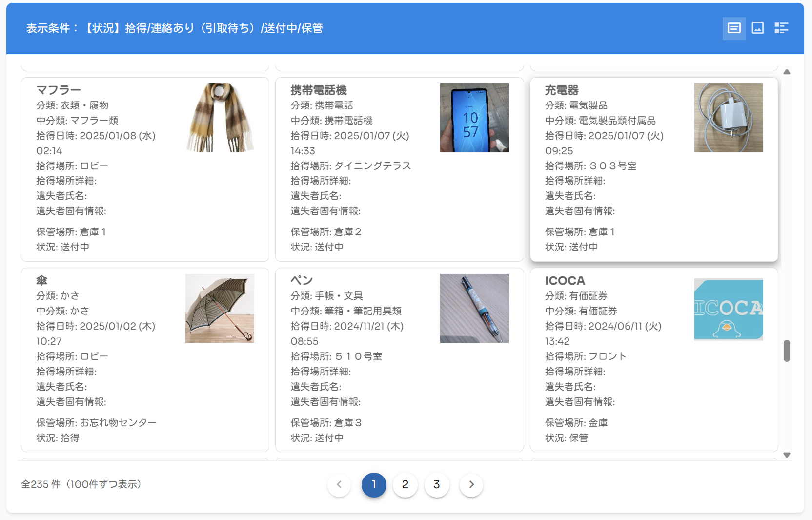
Task: Click the display conditions header text
Action: click(174, 28)
